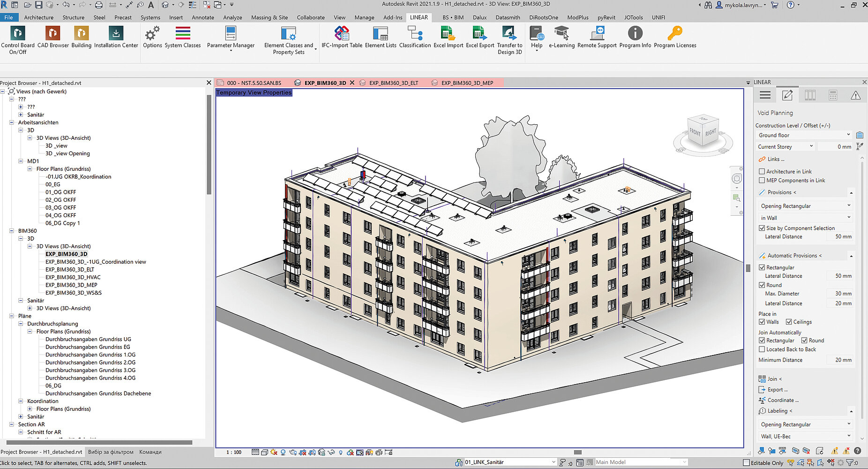Open the Remote Support tool
Viewport: 868px width, 469px height.
[597, 34]
